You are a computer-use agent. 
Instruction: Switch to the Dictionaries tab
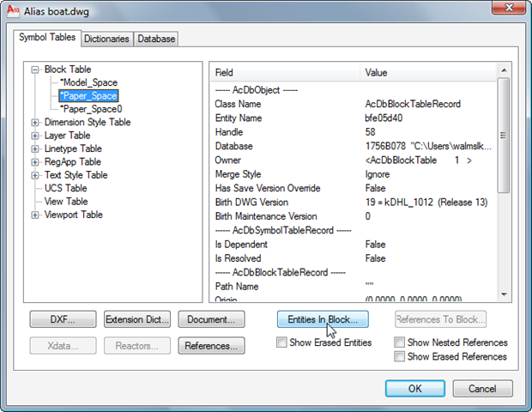[x=106, y=39]
